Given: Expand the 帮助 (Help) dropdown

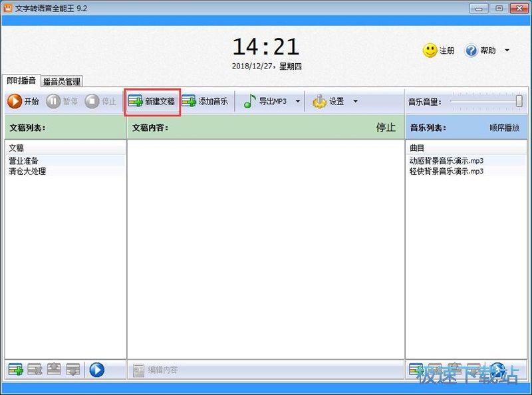Looking at the screenshot, I should (507, 51).
